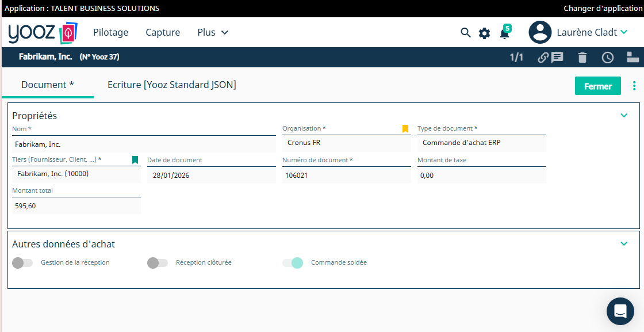The height and width of the screenshot is (332, 644).
Task: Click the Fermer button
Action: pyautogui.click(x=597, y=86)
